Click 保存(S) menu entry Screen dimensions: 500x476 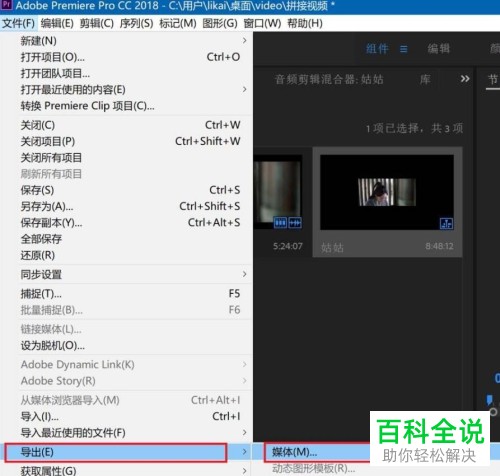[x=126, y=190]
